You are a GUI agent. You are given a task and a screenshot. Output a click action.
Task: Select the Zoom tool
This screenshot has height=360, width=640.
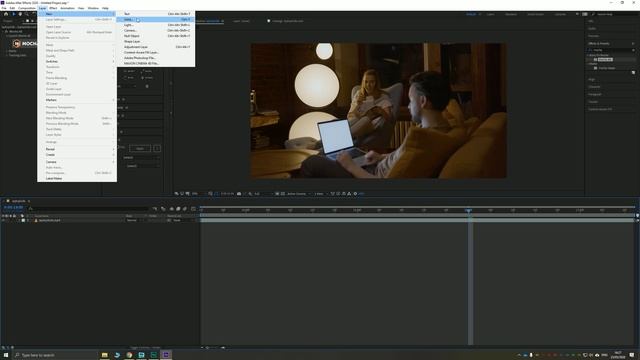[27, 14]
